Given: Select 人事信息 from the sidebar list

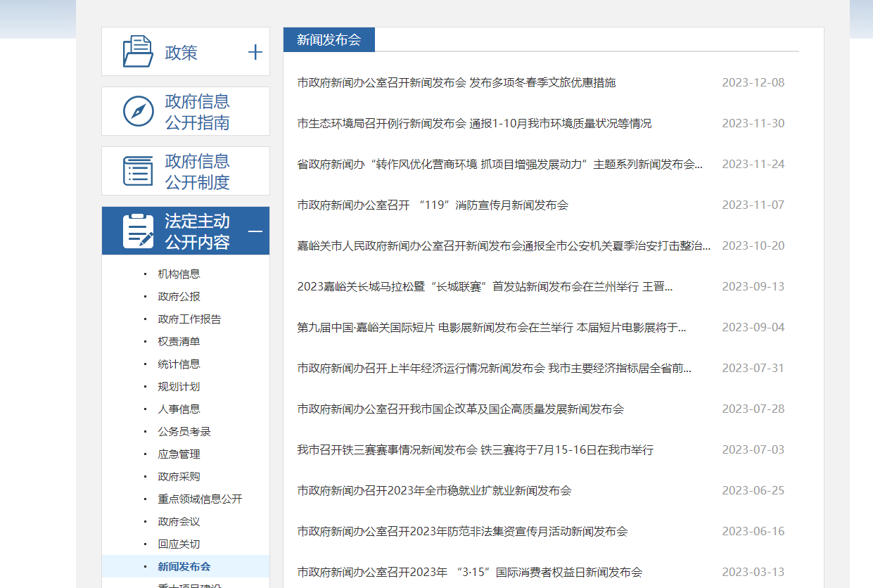Looking at the screenshot, I should tap(179, 409).
